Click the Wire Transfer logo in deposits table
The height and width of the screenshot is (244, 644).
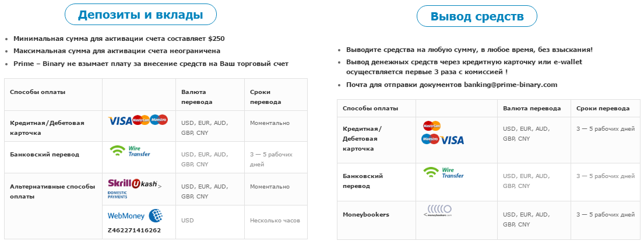pos(130,151)
